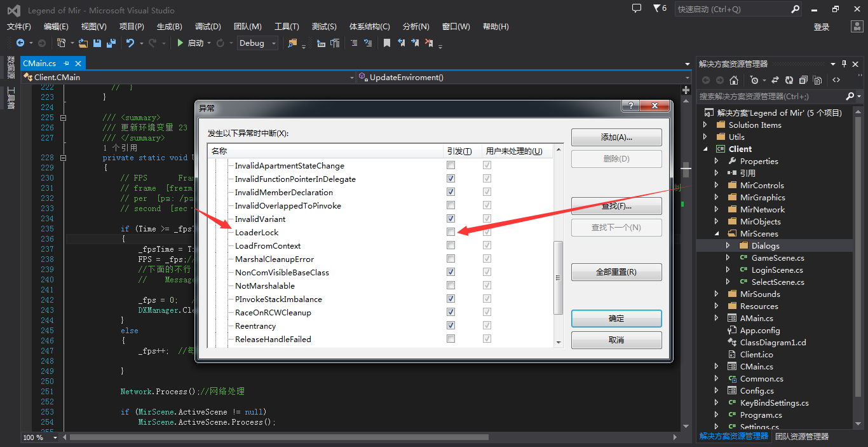868x447 pixels.
Task: Uncheck Thrown for InvalidMemberDeclaration
Action: [451, 192]
